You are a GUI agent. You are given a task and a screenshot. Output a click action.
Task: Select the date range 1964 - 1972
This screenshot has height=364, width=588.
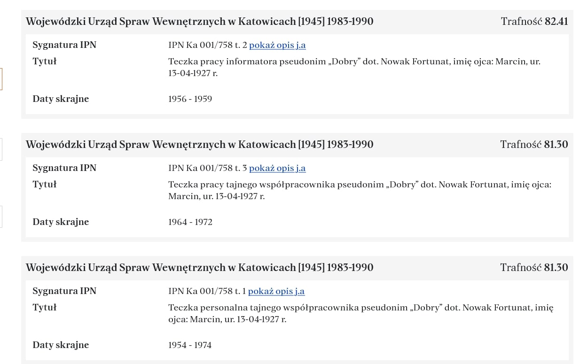[190, 222]
